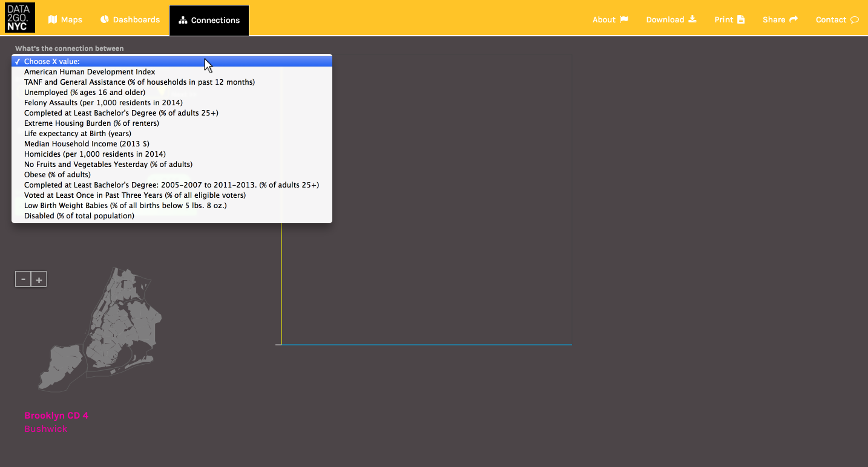
Task: Click the Print link
Action: click(x=729, y=19)
